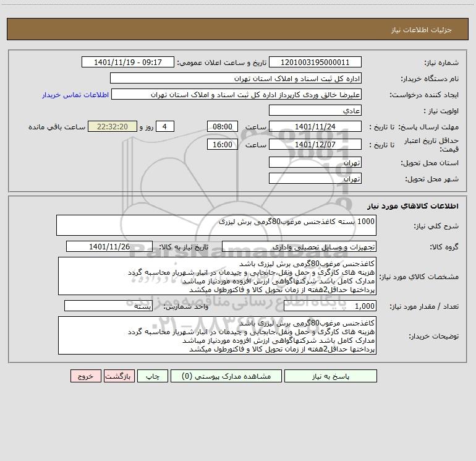Click the گروه کالا field تجهیزات و وسایل
This screenshot has height=461, width=476.
(299, 247)
